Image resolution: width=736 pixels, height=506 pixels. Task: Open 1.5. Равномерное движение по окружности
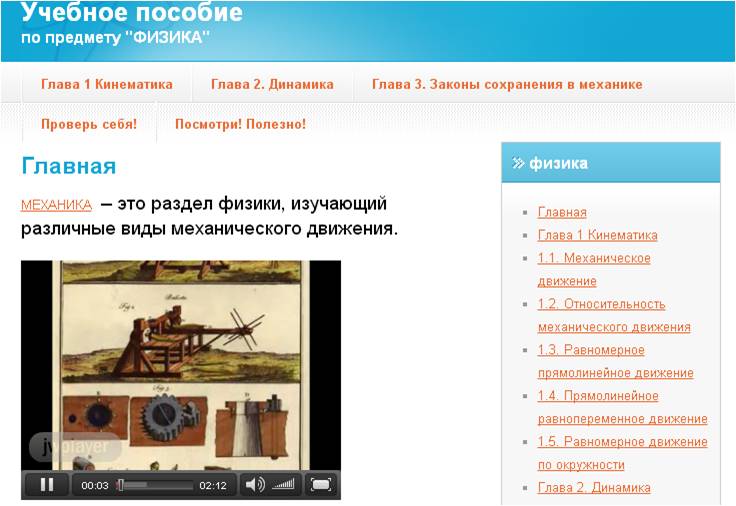[x=622, y=442]
